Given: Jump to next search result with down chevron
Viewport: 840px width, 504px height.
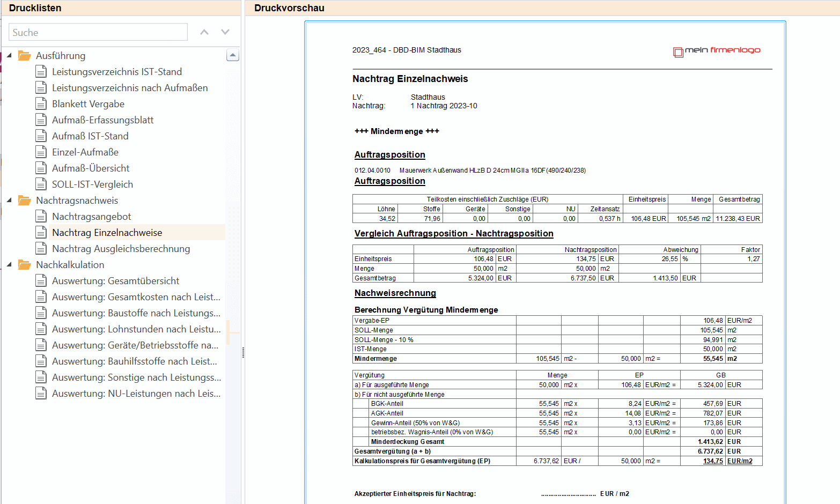Looking at the screenshot, I should tap(225, 32).
